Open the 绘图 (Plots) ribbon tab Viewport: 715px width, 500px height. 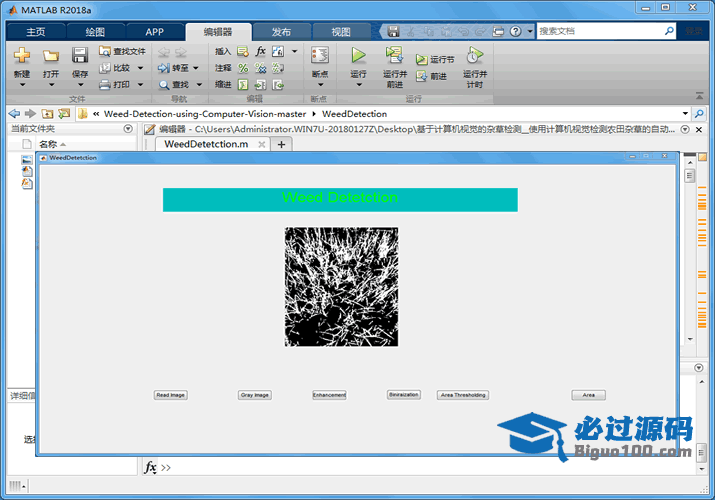coord(95,31)
